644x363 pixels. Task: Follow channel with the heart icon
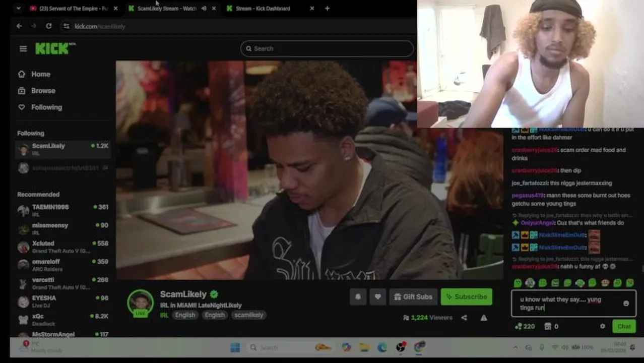377,297
